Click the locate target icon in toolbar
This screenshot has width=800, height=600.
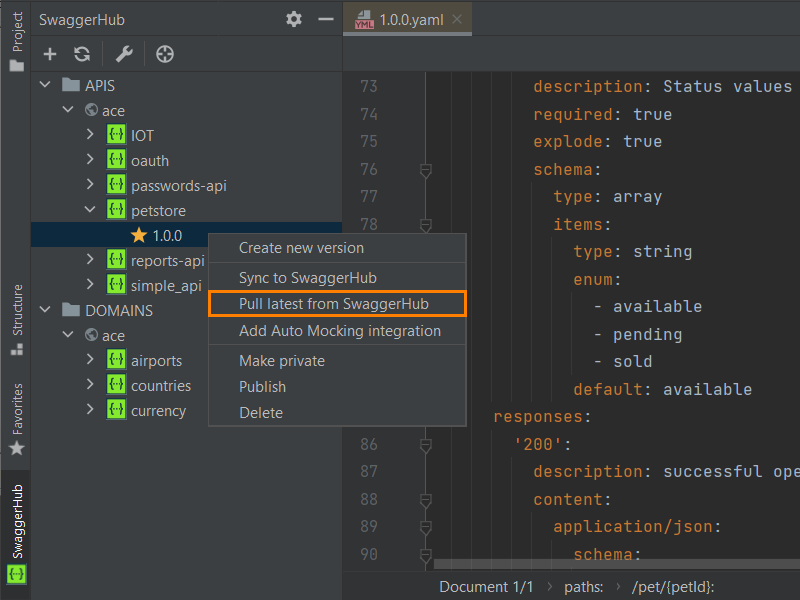[x=166, y=54]
